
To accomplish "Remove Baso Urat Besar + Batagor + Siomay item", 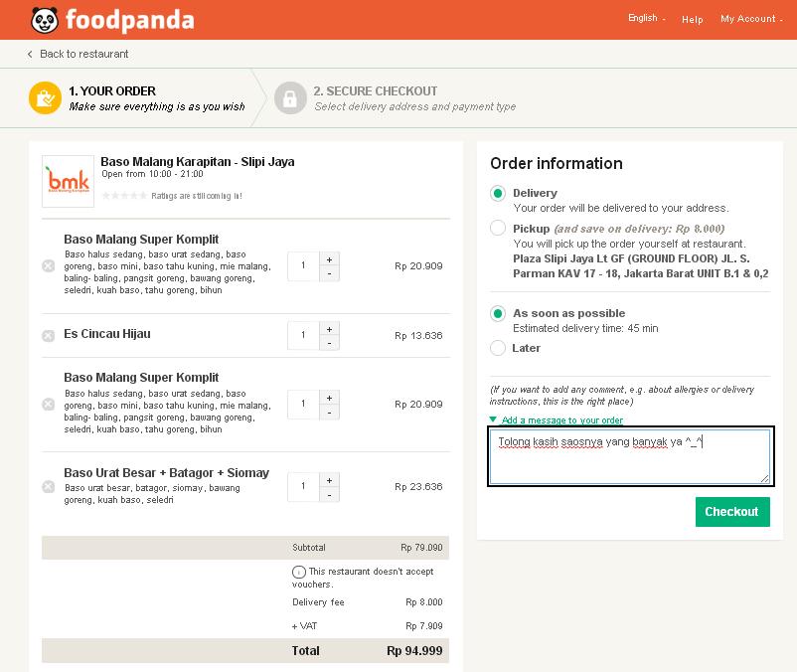I will [48, 486].
